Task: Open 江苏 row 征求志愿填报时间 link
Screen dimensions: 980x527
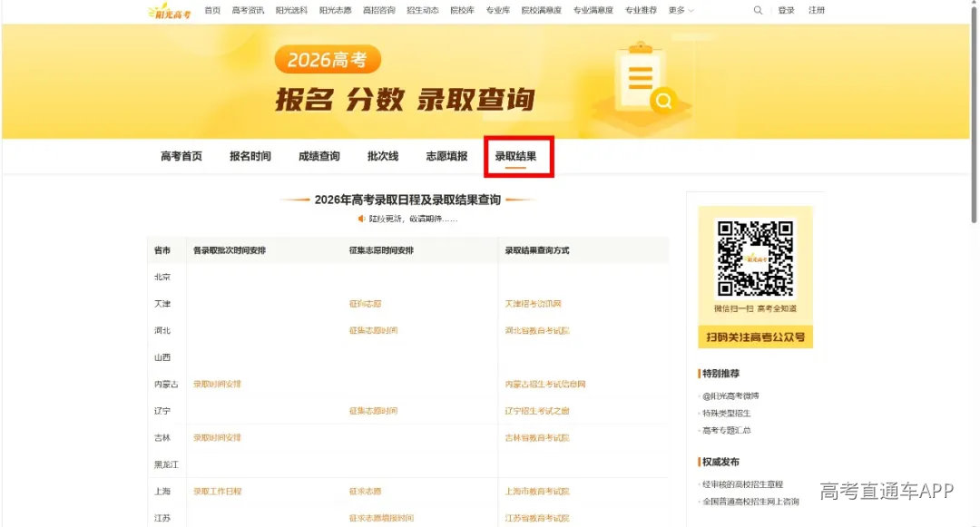Action: coord(381,518)
